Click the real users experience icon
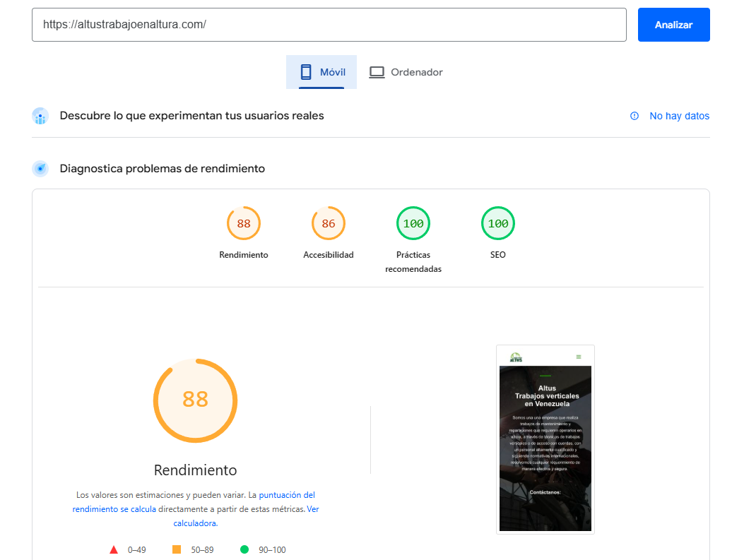732x560 pixels. (x=40, y=116)
